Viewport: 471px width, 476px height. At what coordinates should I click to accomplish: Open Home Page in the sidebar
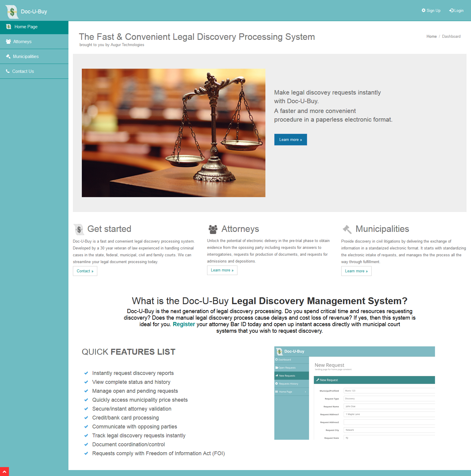[x=26, y=27]
